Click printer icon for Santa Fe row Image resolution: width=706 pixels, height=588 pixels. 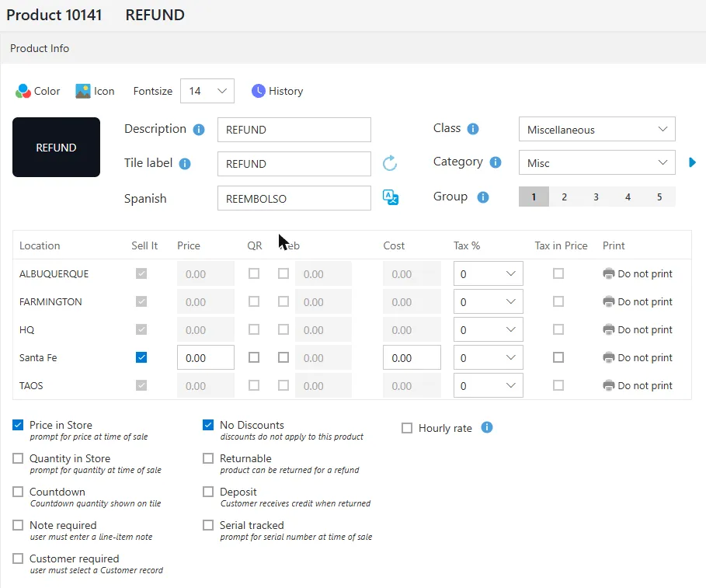click(x=608, y=357)
